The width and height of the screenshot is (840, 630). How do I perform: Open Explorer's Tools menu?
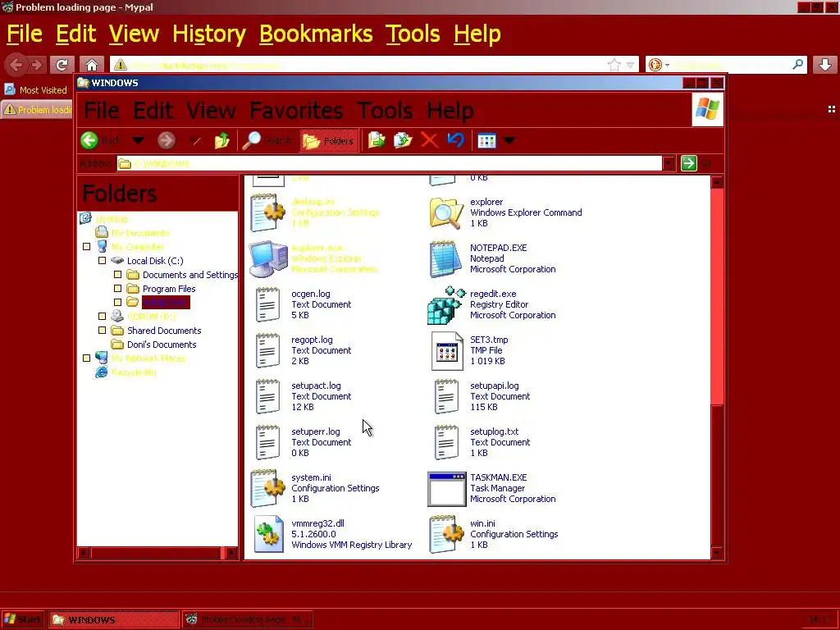tap(385, 111)
